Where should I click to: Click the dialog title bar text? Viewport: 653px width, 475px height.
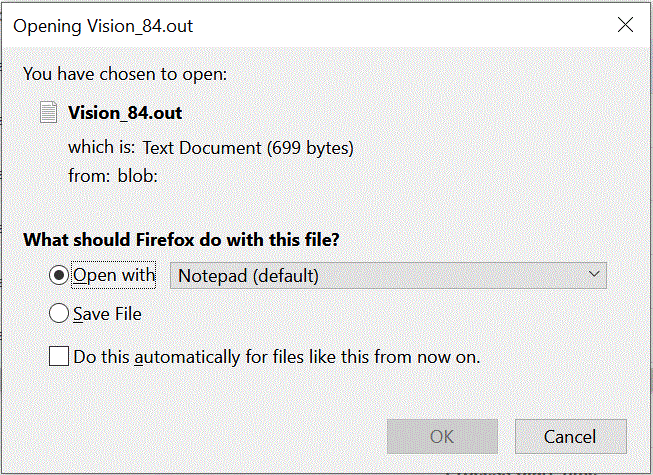[103, 26]
